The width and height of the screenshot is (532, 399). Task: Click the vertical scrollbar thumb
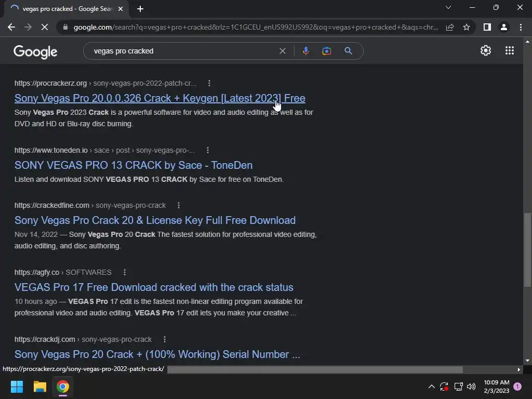click(527, 250)
